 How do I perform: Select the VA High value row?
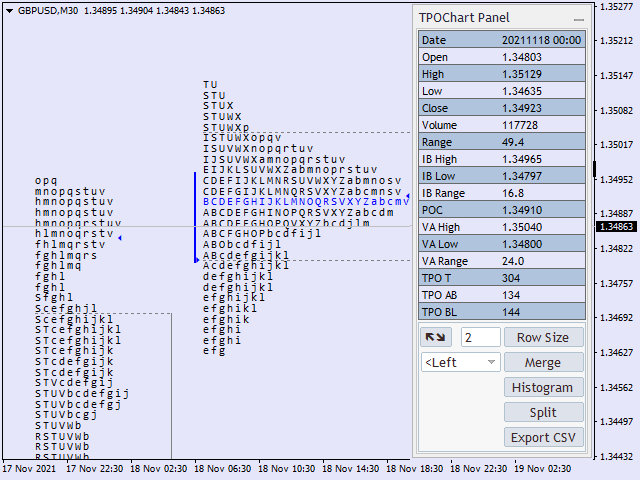pyautogui.click(x=501, y=227)
